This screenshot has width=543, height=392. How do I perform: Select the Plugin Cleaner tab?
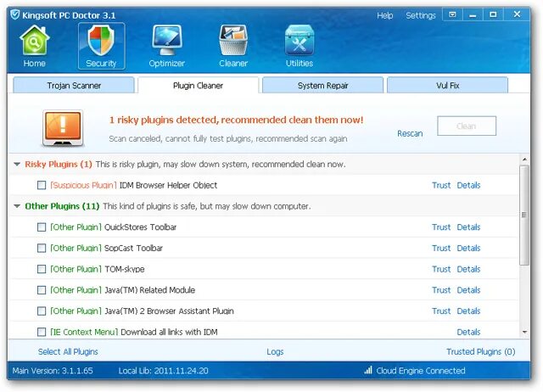coord(198,85)
